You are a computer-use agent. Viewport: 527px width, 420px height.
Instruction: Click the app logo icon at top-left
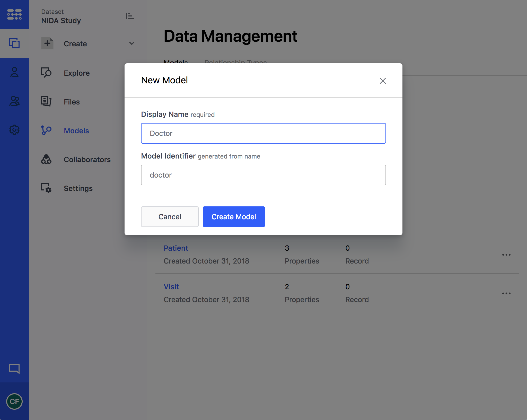coord(14,14)
